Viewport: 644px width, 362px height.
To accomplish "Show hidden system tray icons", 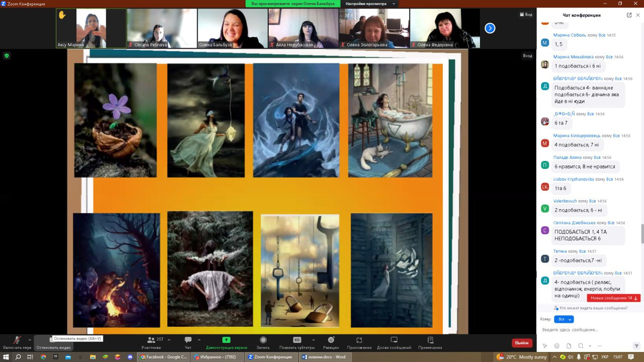I will pyautogui.click(x=555, y=357).
